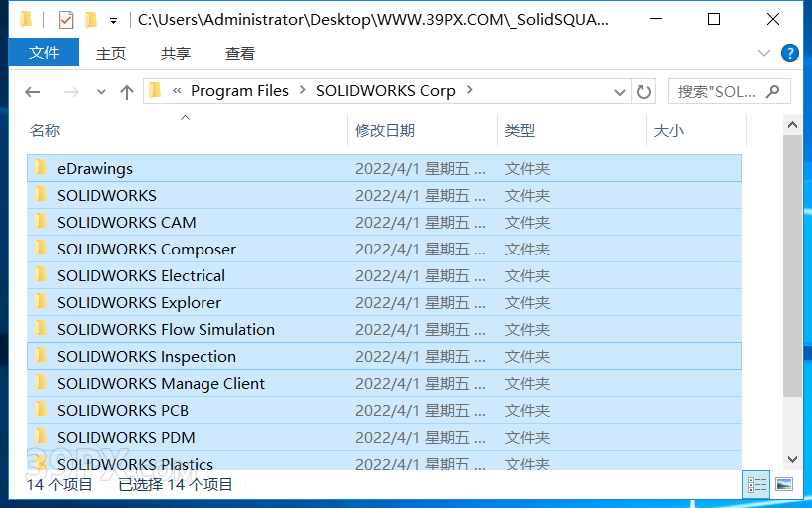Click the Refresh button in address bar

[644, 92]
